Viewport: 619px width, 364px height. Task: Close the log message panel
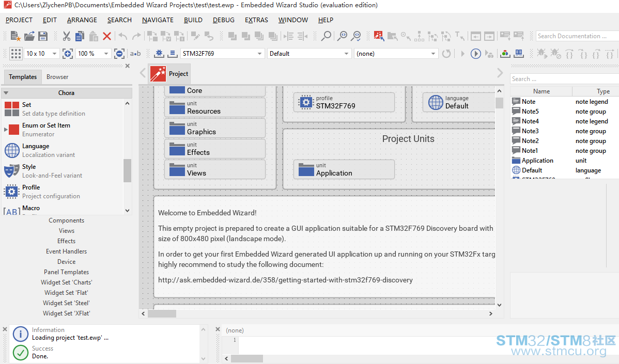pos(5,329)
